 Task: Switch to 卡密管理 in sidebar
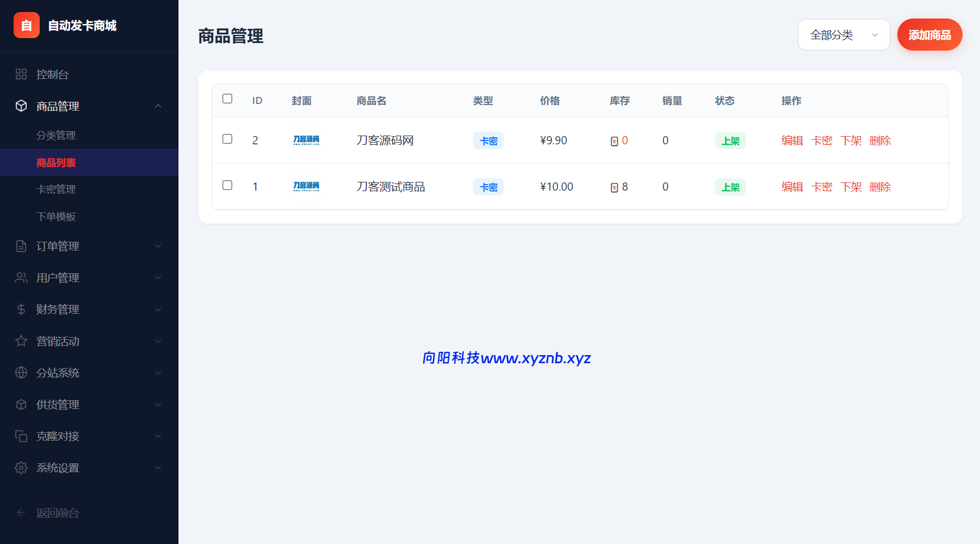point(56,189)
